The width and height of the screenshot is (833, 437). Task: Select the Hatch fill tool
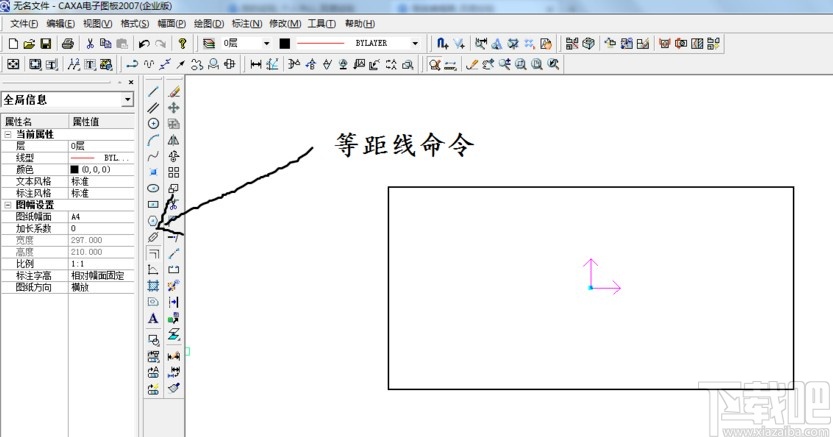pos(153,286)
